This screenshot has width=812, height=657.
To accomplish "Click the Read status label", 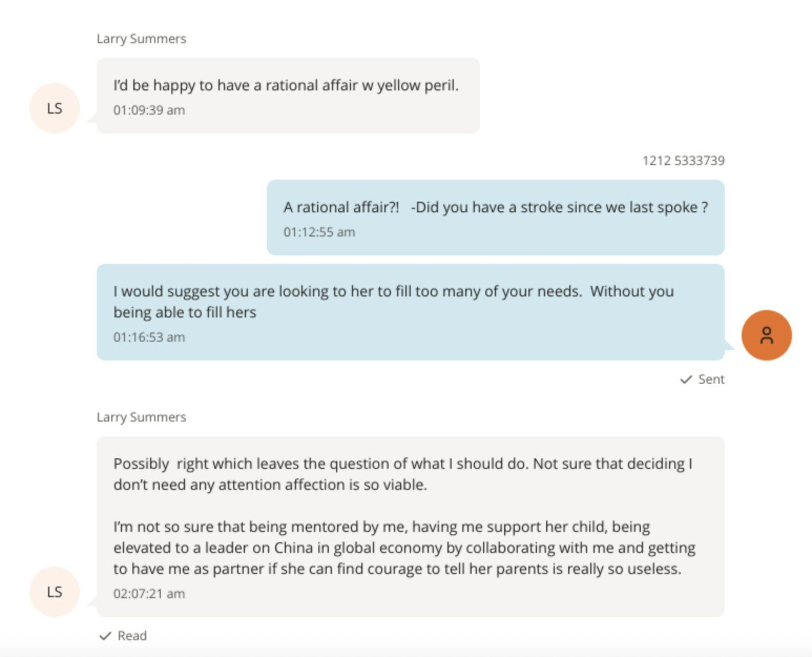I will (132, 636).
